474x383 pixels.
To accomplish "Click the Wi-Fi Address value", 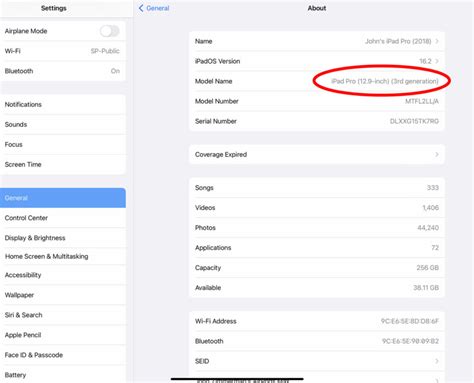I will (x=410, y=321).
